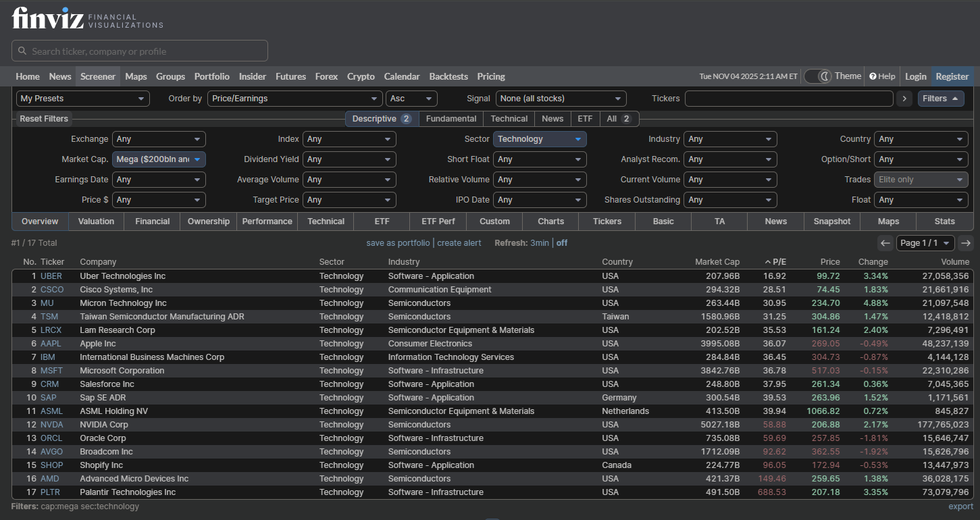Open the Sector dropdown showing Technology
980x520 pixels.
539,139
